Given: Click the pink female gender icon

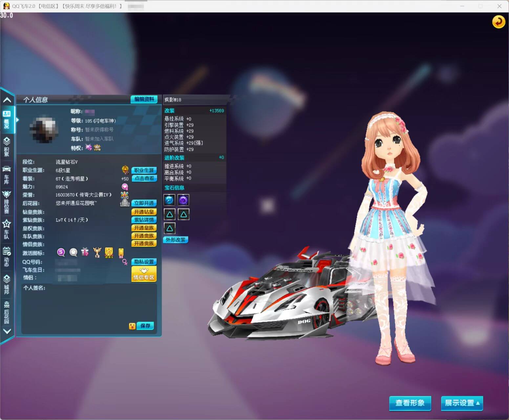Looking at the screenshot, I should coord(125,262).
